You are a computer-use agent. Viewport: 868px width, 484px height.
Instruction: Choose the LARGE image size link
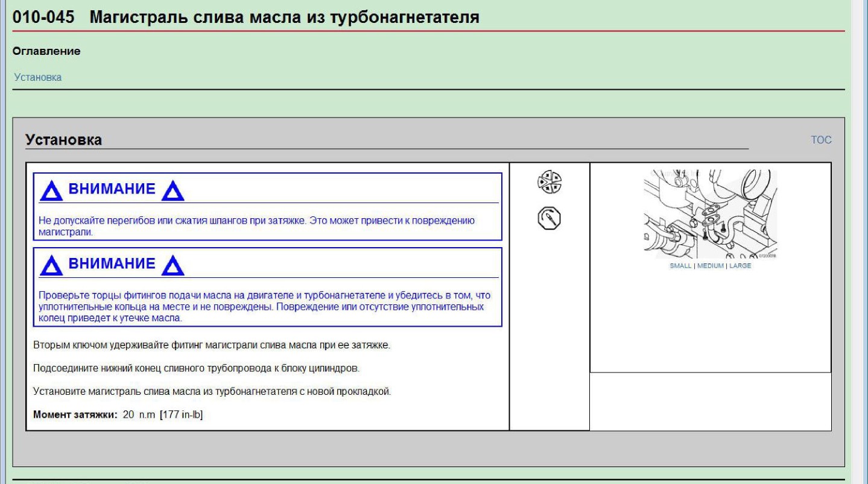[x=740, y=266]
